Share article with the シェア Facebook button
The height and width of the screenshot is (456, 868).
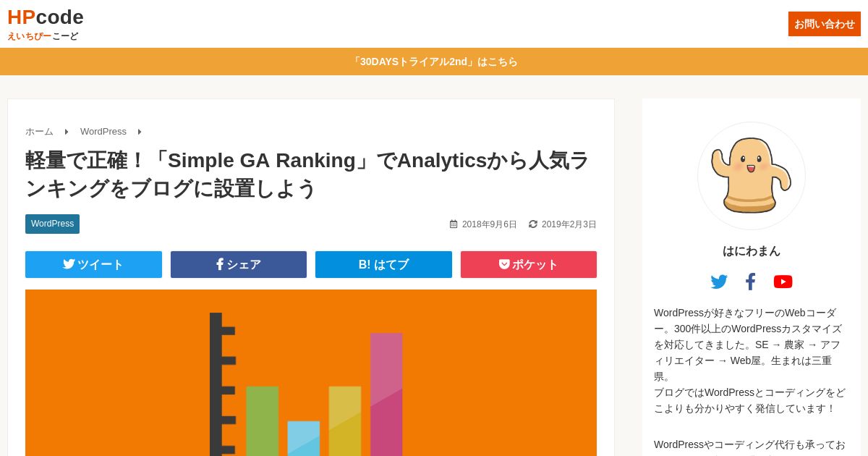point(239,265)
